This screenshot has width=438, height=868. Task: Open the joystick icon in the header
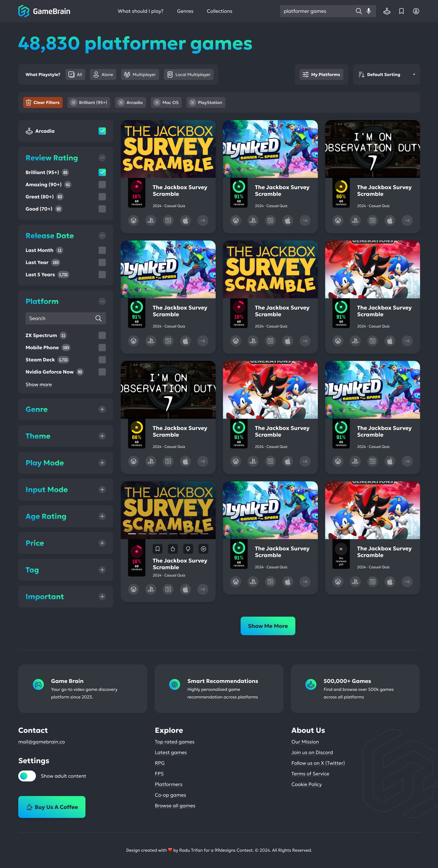point(387,11)
